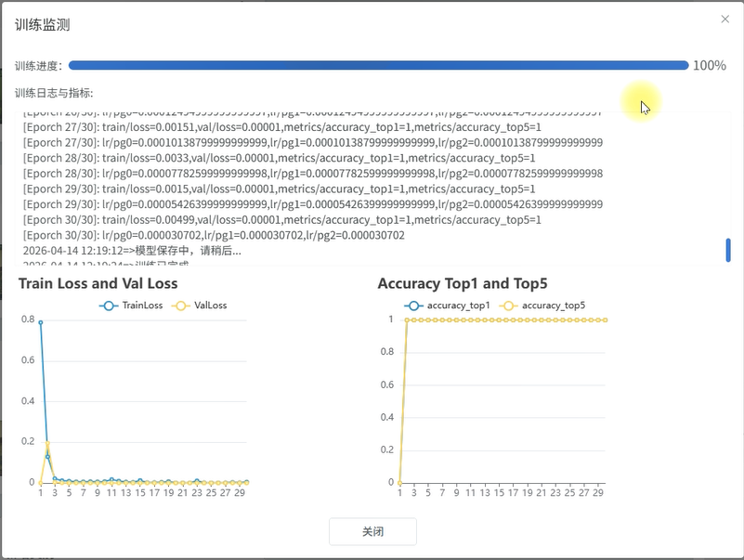744x560 pixels.
Task: Click the Train Loss and Val Loss chart title
Action: [x=98, y=283]
